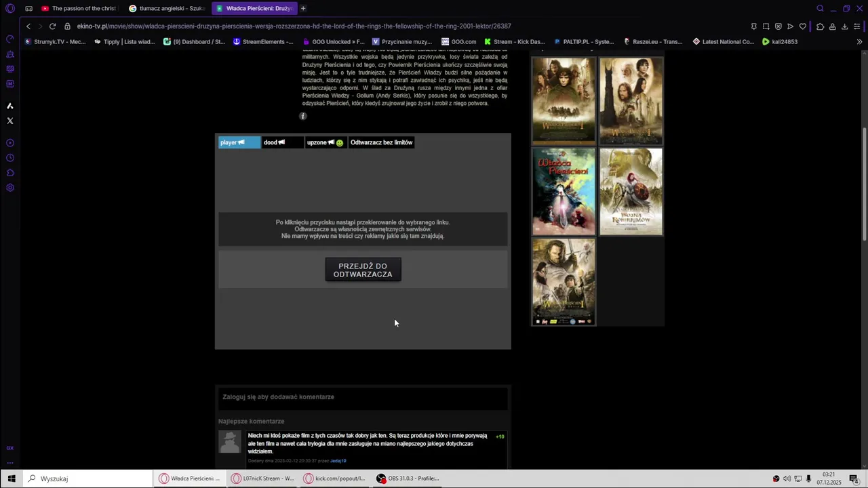Open Stream - Kick Dashboard bookmark

point(515,41)
